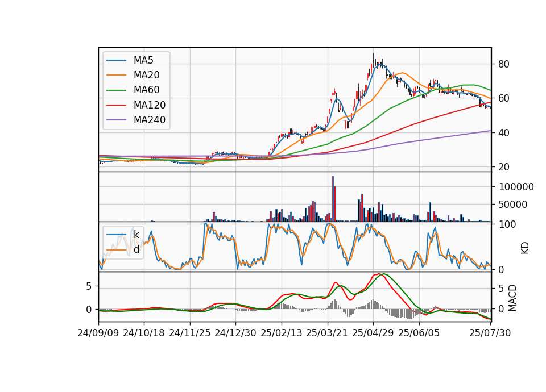Click the 100 tick on KD axis
The height and width of the screenshot is (392, 546).
point(507,225)
